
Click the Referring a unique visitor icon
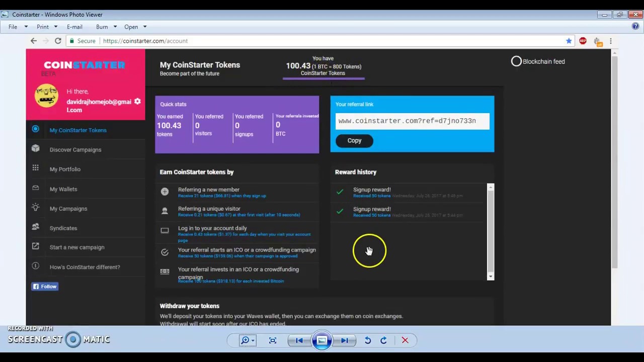tap(165, 211)
